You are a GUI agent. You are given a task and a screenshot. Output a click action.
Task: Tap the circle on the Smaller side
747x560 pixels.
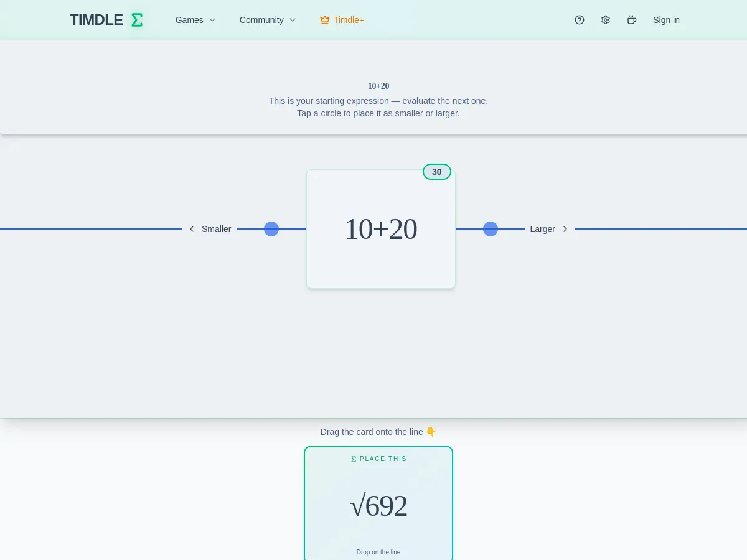pos(271,229)
